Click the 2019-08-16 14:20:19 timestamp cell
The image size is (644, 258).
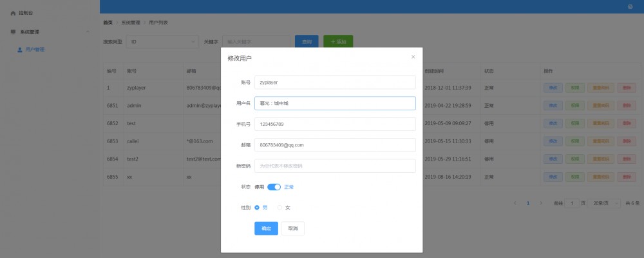[448, 177]
